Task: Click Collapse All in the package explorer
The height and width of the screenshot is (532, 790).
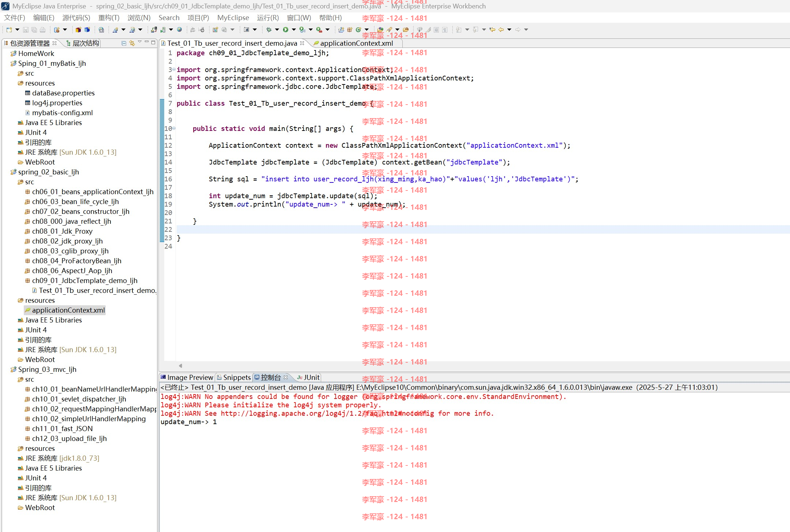Action: (x=124, y=43)
